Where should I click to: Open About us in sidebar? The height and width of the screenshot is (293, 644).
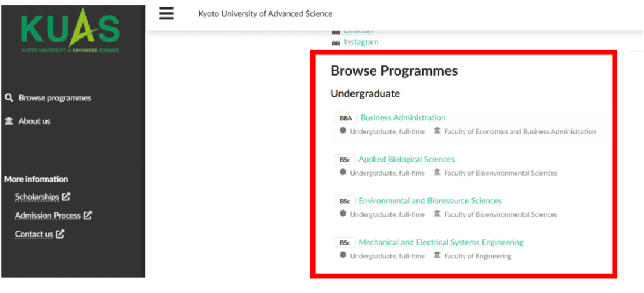pos(34,121)
